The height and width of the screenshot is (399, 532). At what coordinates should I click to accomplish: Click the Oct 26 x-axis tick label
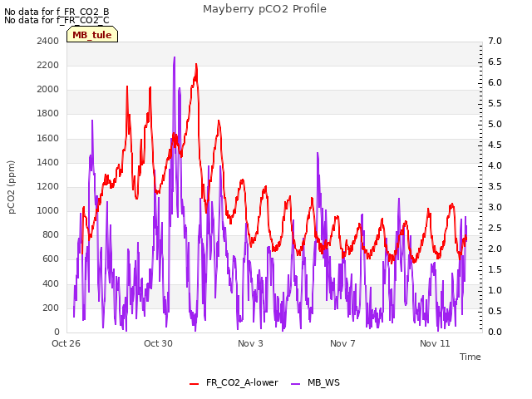coord(66,343)
